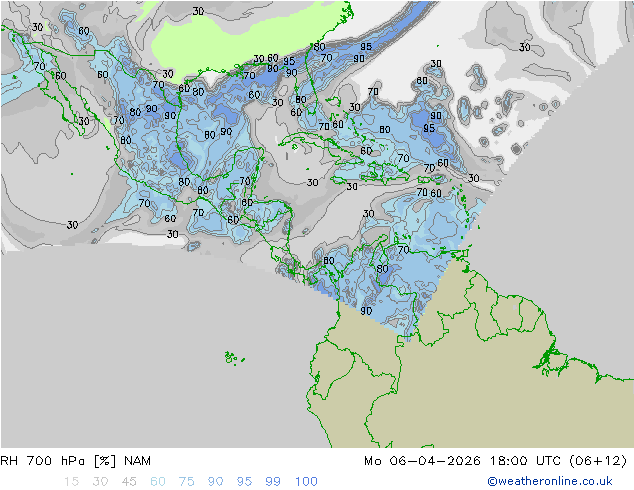The height and width of the screenshot is (490, 634).
Task: Click legend value 95
Action: coord(244,482)
